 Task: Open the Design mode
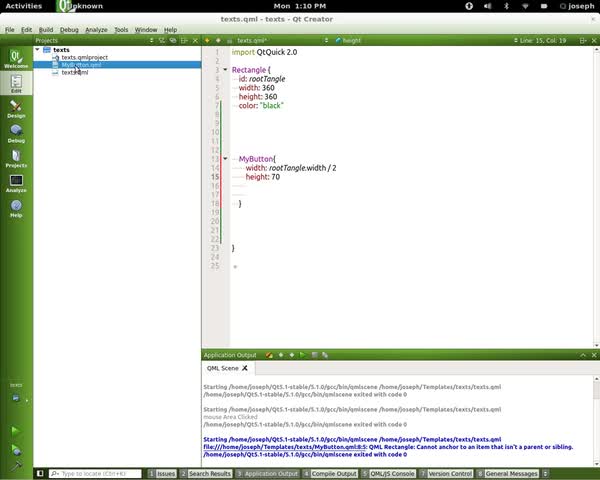click(16, 108)
